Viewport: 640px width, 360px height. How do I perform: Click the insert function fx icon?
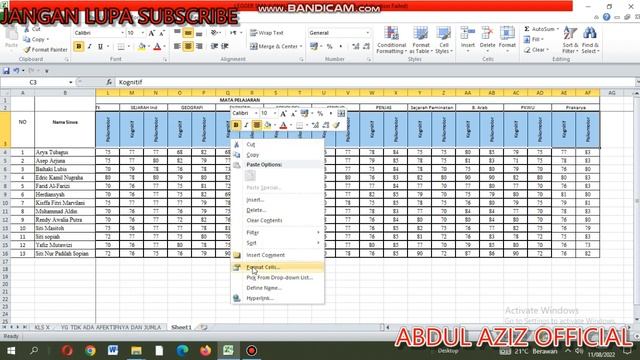(x=109, y=82)
